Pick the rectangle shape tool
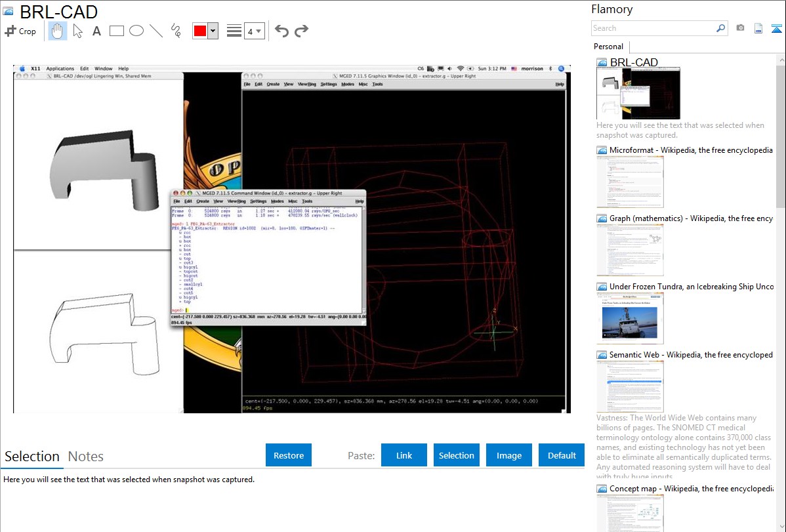This screenshot has height=532, width=786. coord(116,31)
